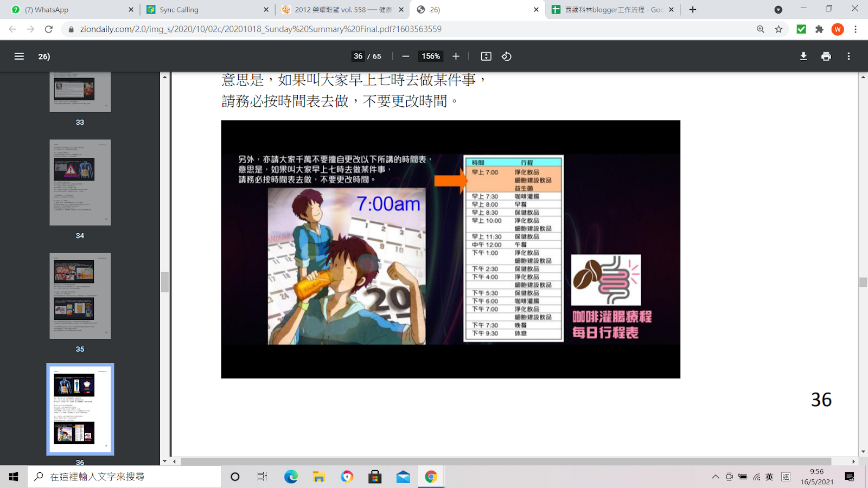The height and width of the screenshot is (488, 868).
Task: Launch Microsoft Edge from taskbar
Action: point(291,477)
